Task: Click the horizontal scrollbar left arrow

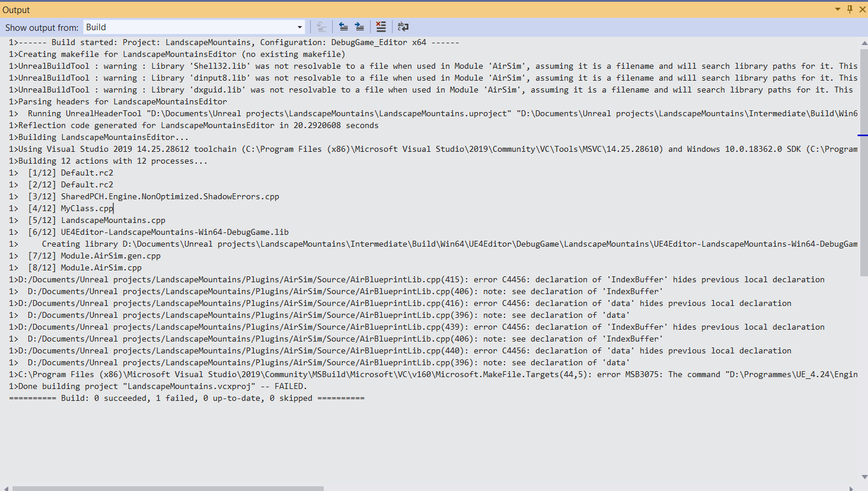Action: [5, 486]
